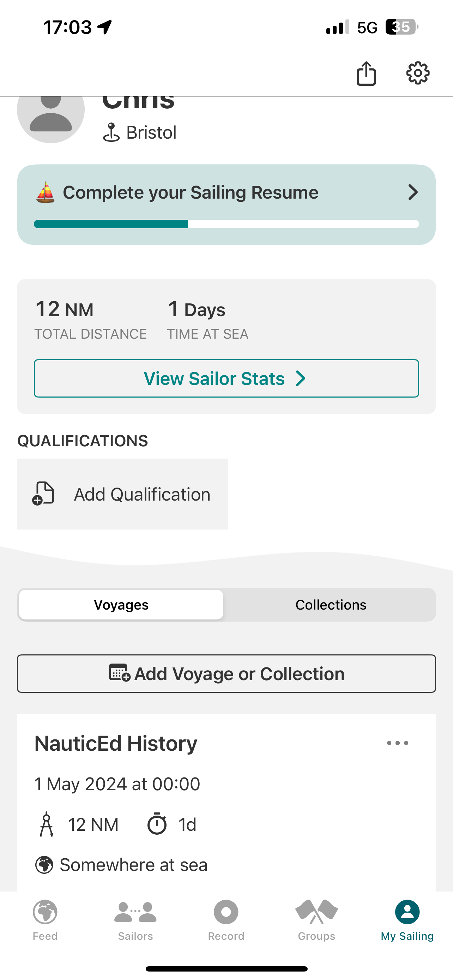453x980 pixels.
Task: Tap the Record tab icon
Action: coord(226,912)
